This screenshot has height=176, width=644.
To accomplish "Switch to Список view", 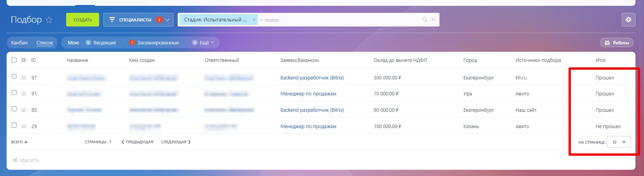I will click(x=45, y=43).
